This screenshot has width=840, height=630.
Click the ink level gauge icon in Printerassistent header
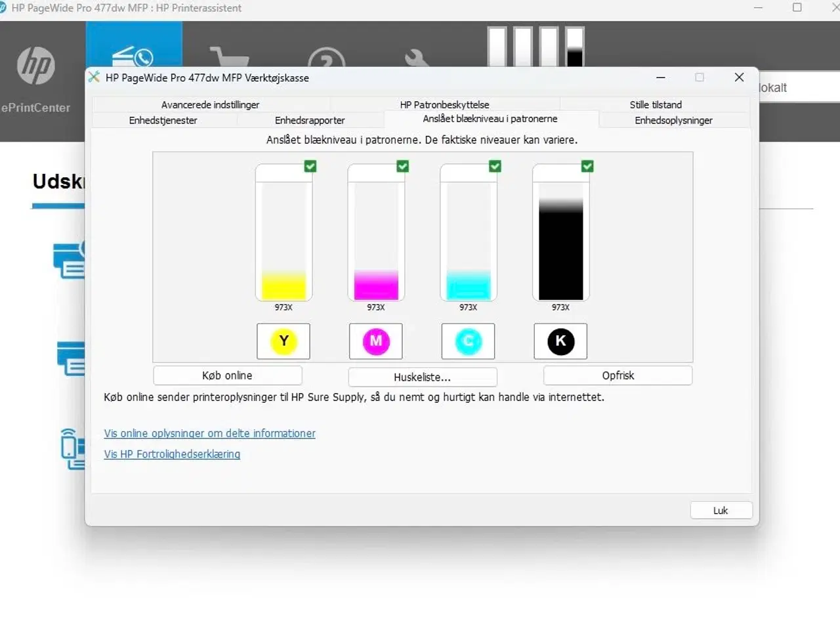click(x=536, y=46)
